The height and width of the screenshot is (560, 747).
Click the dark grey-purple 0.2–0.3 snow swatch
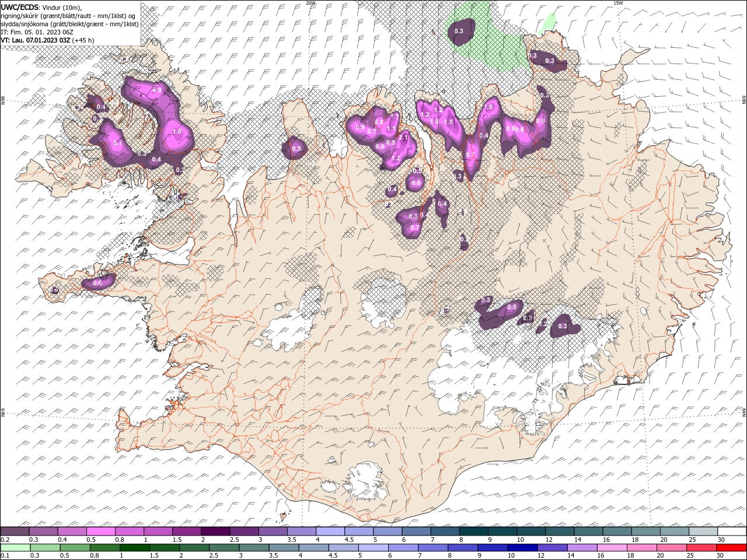tap(15, 531)
